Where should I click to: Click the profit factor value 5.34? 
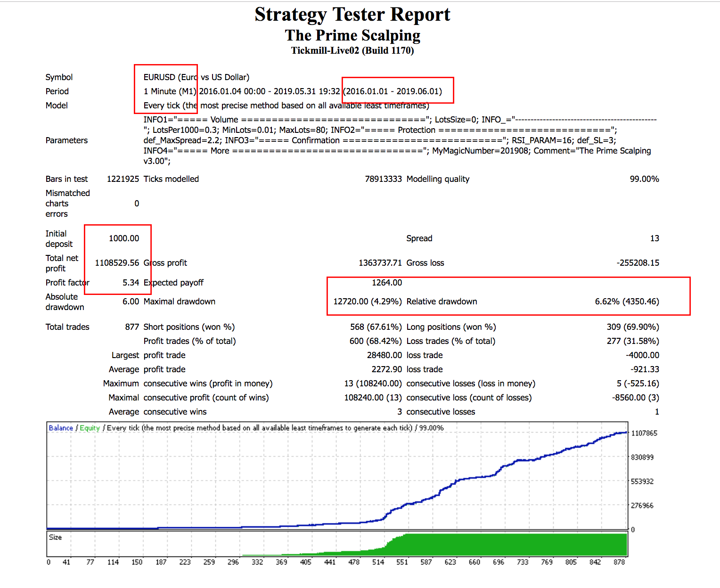pyautogui.click(x=131, y=283)
